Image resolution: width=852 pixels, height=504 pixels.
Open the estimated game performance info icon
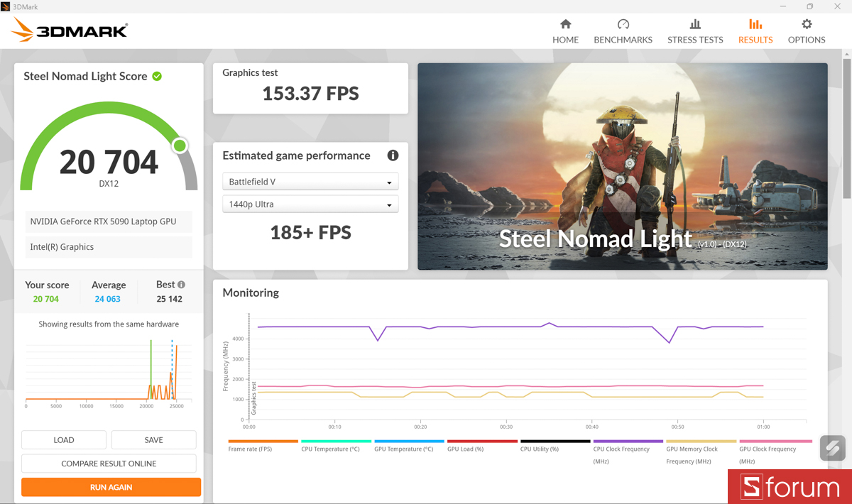pyautogui.click(x=393, y=155)
